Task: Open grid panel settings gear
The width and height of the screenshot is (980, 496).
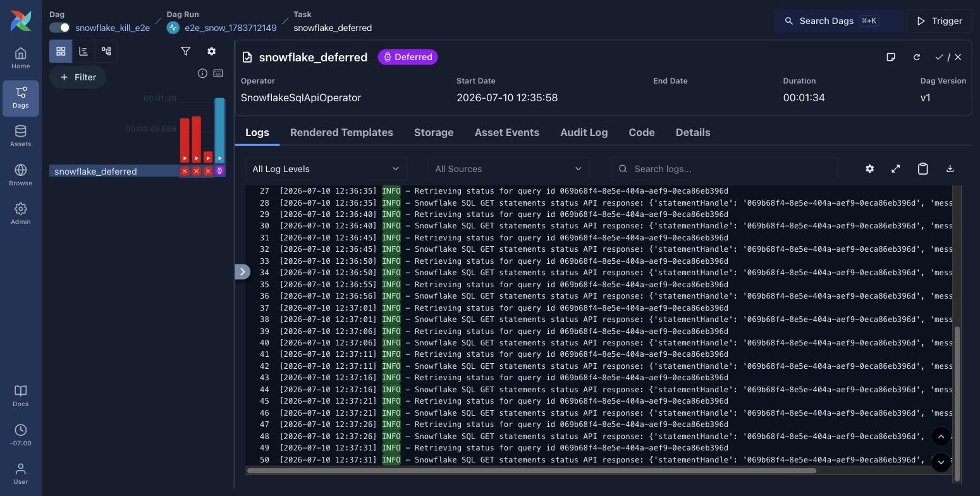Action: [212, 51]
